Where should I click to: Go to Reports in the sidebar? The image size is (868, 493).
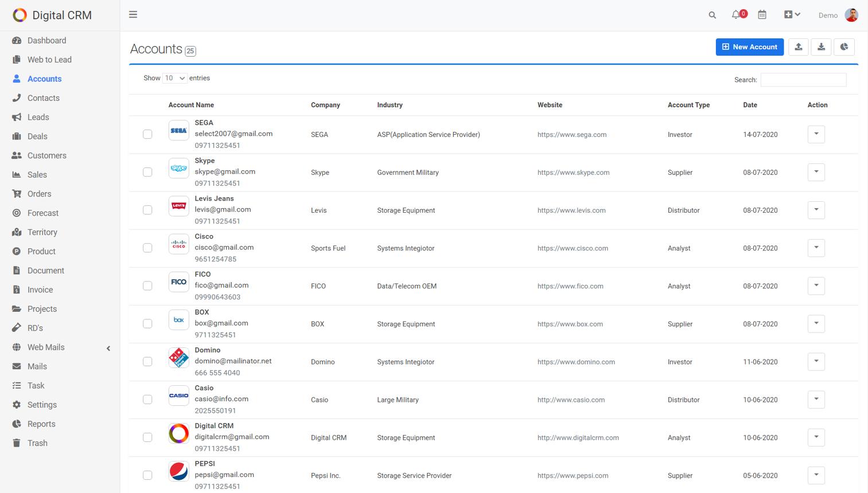[x=41, y=424]
